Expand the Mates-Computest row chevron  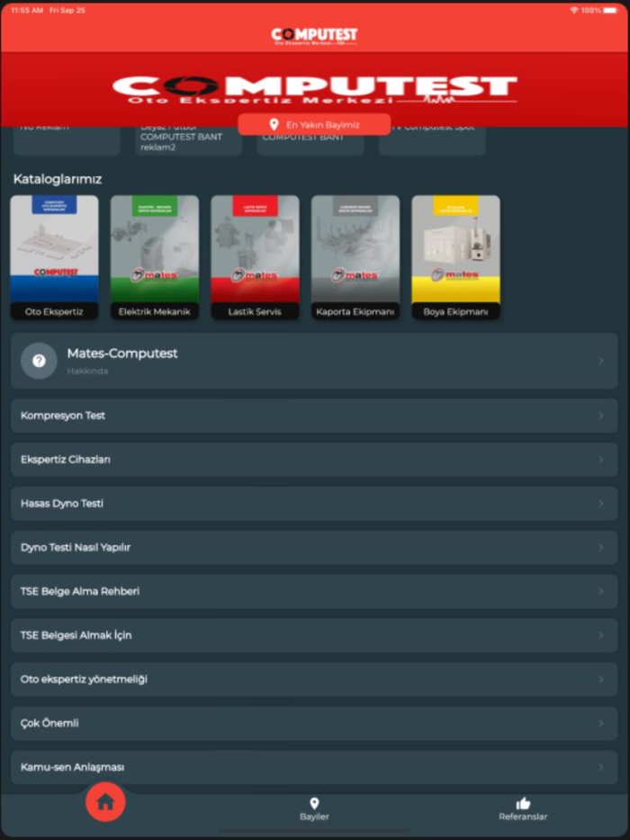coord(601,361)
